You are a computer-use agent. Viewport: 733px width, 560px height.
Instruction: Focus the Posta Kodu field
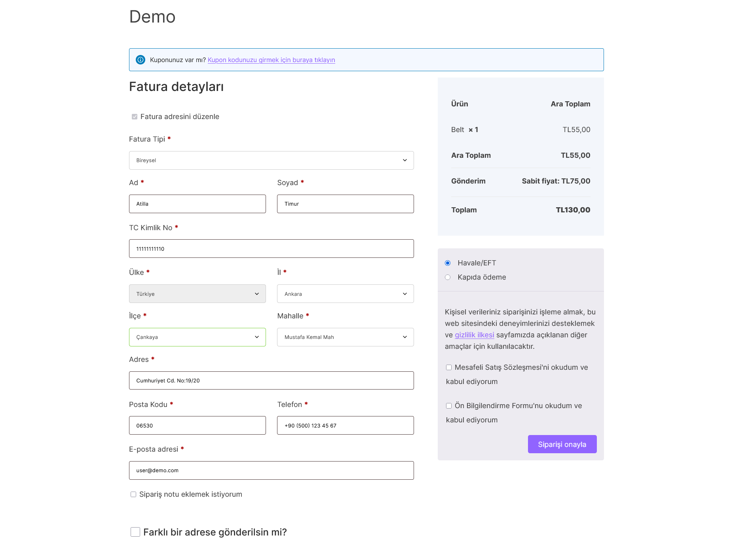pyautogui.click(x=197, y=426)
